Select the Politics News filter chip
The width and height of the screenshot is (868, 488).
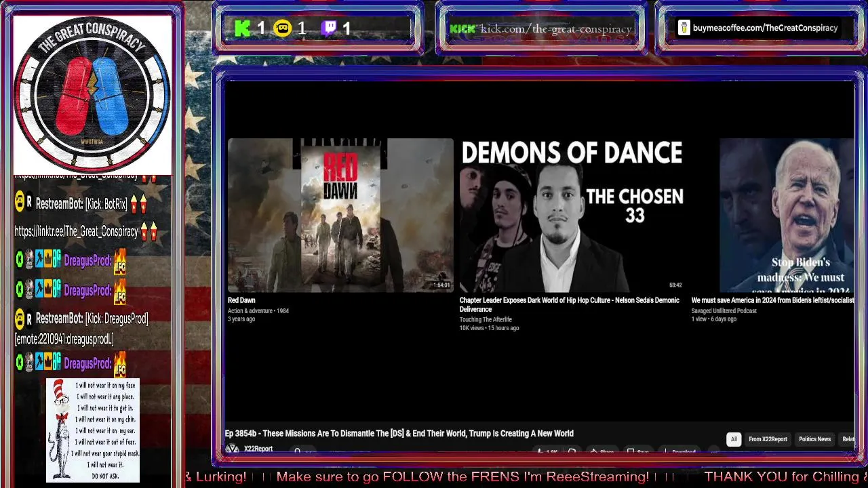(x=814, y=439)
